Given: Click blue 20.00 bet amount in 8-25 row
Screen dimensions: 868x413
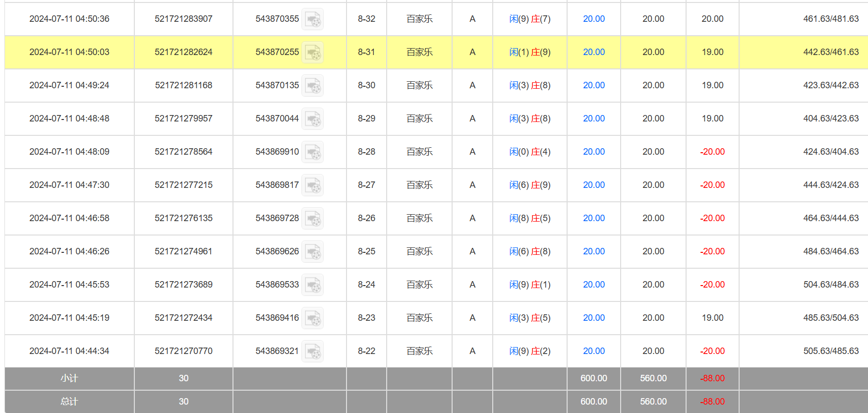Looking at the screenshot, I should (593, 251).
